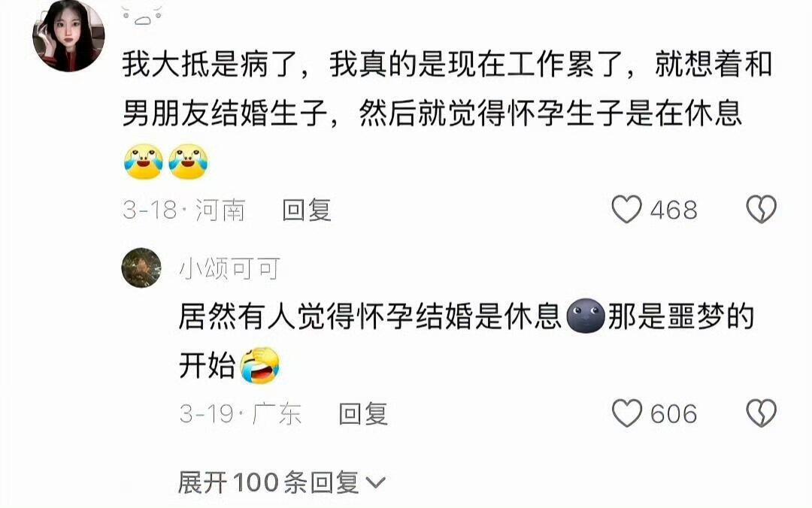Click the dark moon face emoji
The image size is (812, 508).
point(586,316)
